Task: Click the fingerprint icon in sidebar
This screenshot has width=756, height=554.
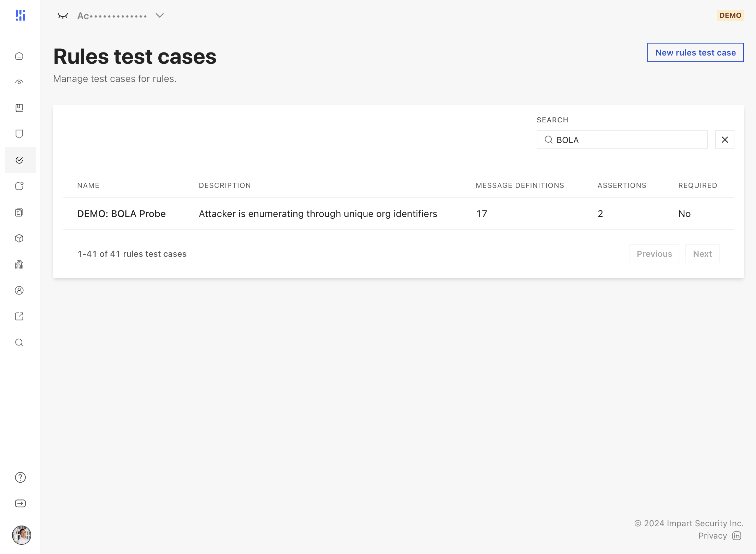Action: click(x=20, y=264)
